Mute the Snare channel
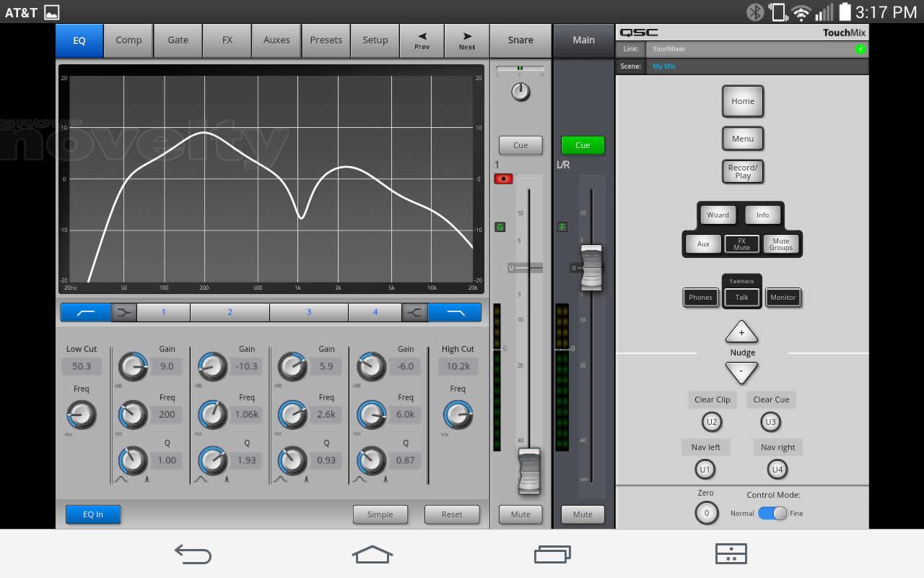Viewport: 924px width, 578px height. click(x=520, y=514)
